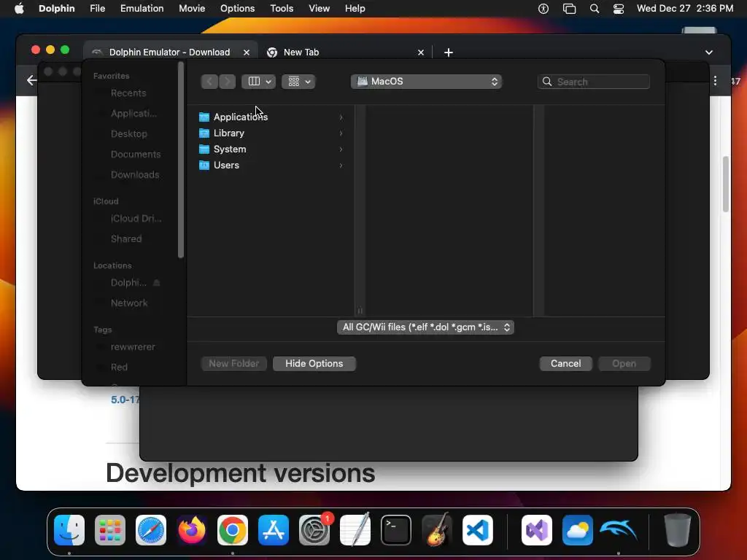Open the Apple menu

click(19, 9)
